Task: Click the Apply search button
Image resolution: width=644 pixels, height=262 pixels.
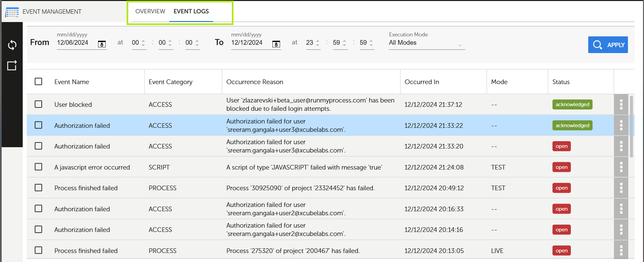Action: pyautogui.click(x=608, y=45)
